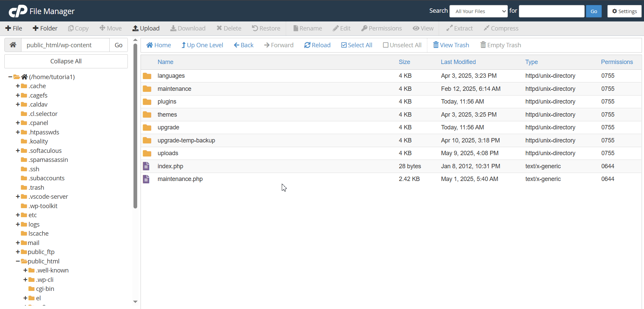Image resolution: width=644 pixels, height=309 pixels.
Task: Click the tree scrollbar up arrow
Action: pyautogui.click(x=135, y=40)
